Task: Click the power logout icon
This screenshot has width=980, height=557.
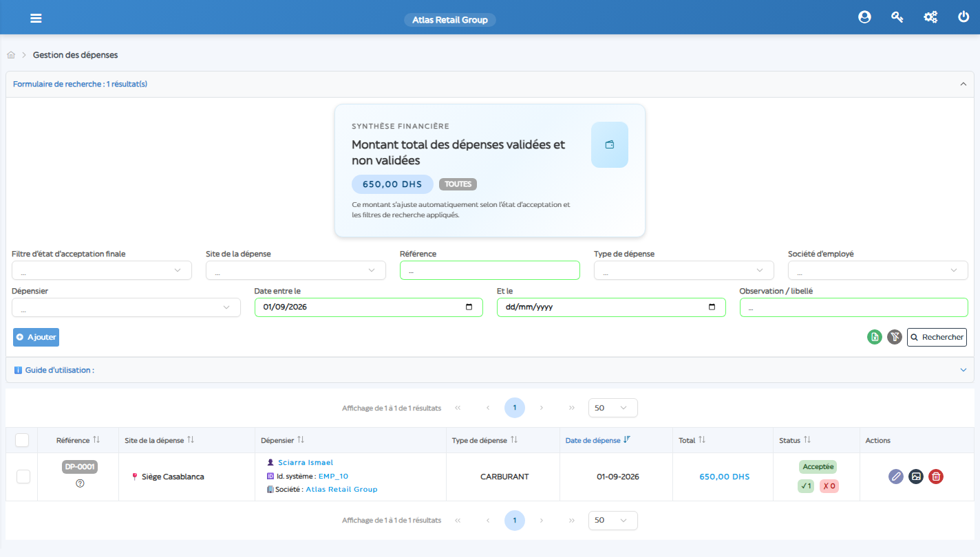Action: tap(963, 18)
